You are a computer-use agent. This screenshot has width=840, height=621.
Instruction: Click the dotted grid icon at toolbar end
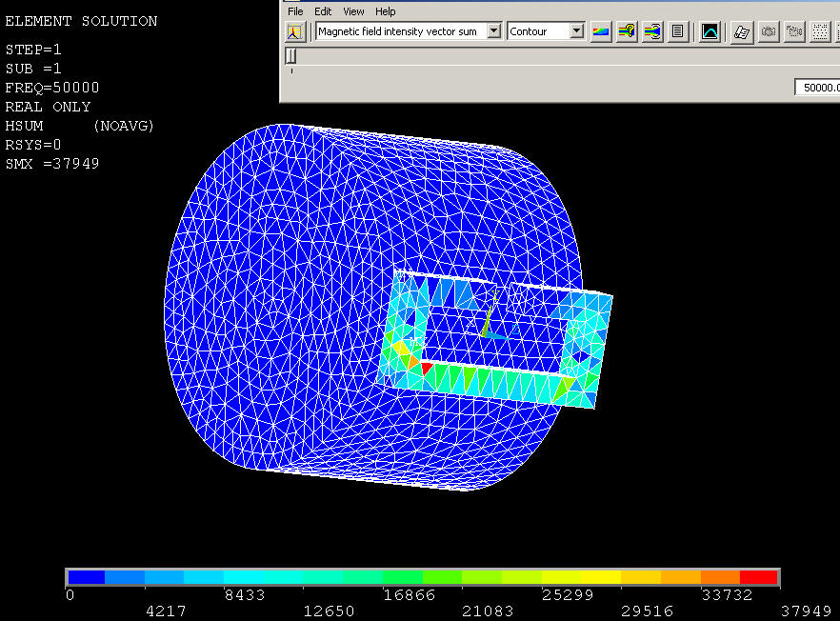[819, 31]
